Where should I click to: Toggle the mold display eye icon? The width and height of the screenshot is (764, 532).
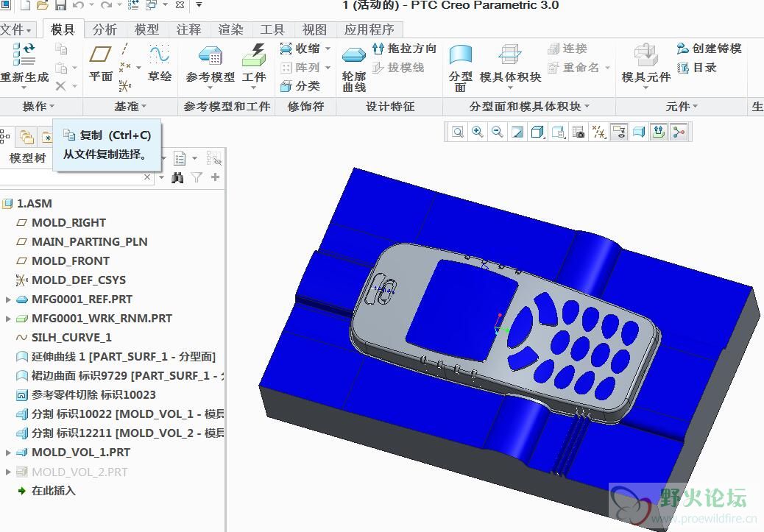point(619,132)
